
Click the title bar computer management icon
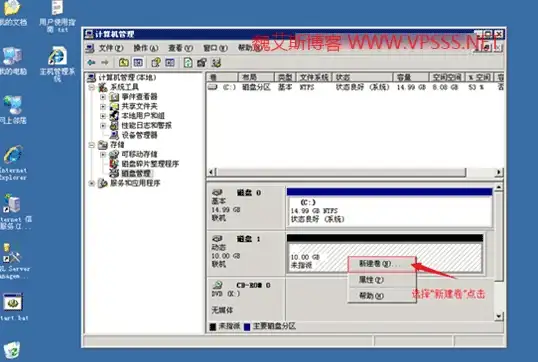(x=89, y=34)
